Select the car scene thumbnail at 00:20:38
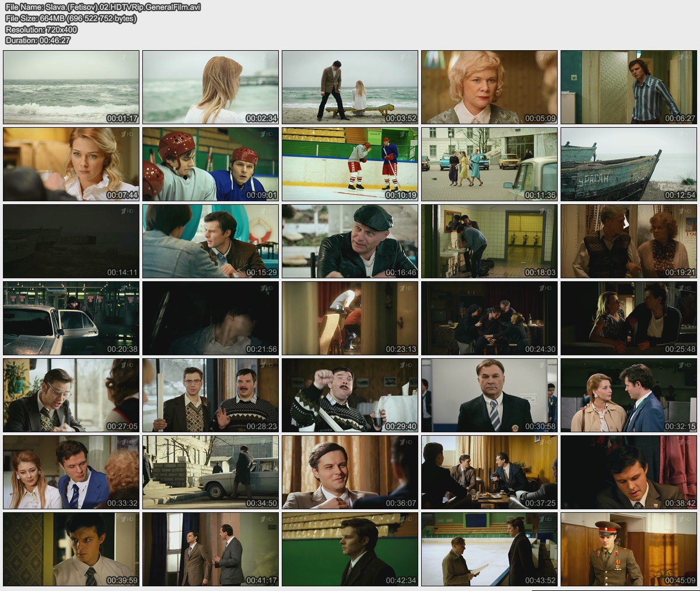Screen dimensions: 700x591 (71, 318)
